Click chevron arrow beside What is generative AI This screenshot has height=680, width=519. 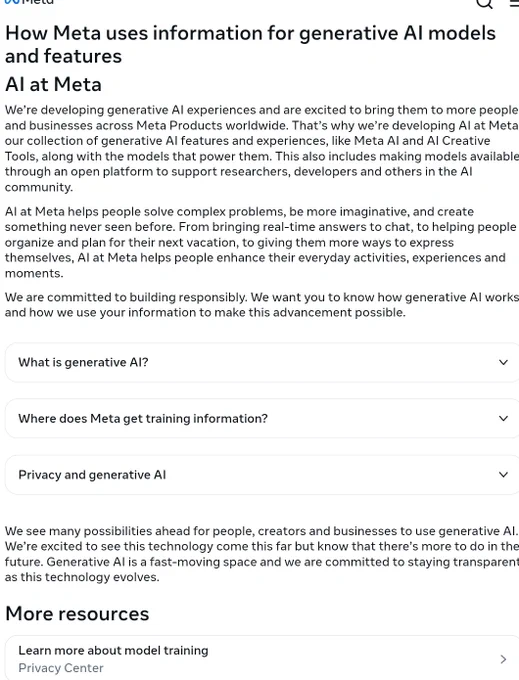[x=503, y=362]
